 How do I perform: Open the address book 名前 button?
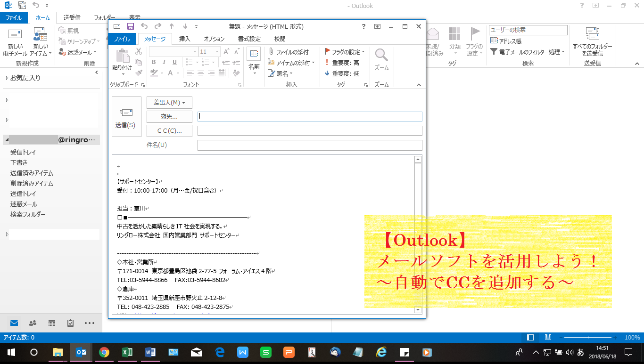click(254, 61)
